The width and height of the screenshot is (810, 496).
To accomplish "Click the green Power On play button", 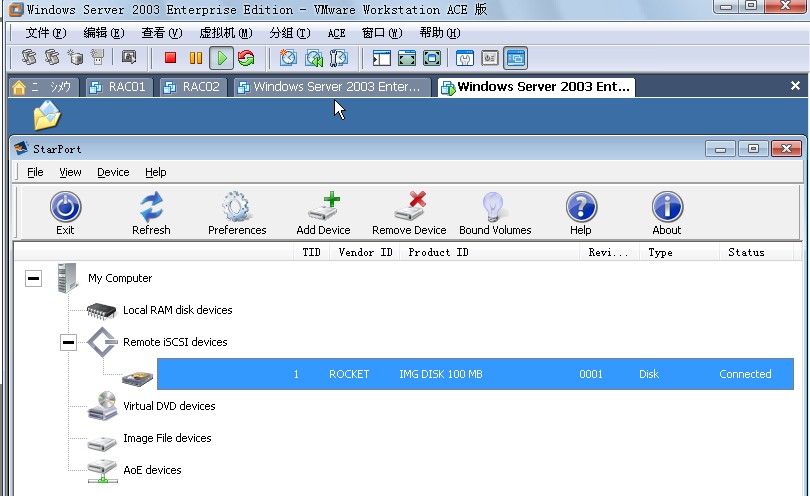I will pos(222,58).
